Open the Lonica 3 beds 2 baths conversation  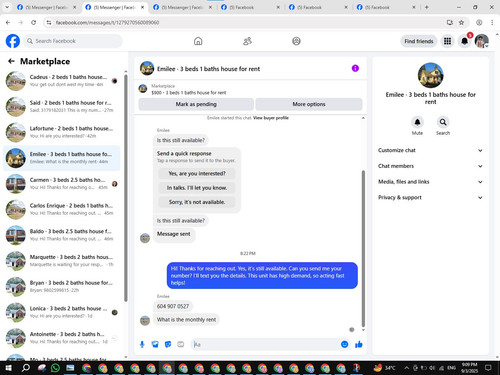(62, 312)
